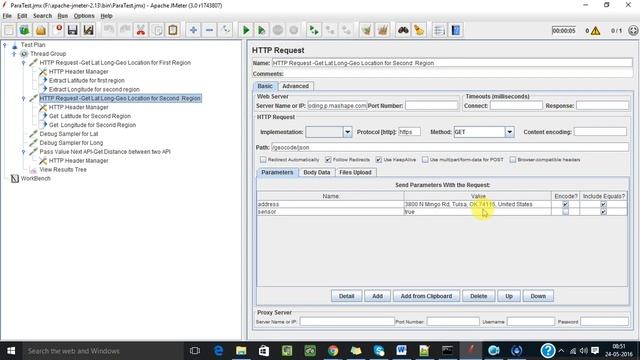Select View Results Tree in tree

pos(63,170)
